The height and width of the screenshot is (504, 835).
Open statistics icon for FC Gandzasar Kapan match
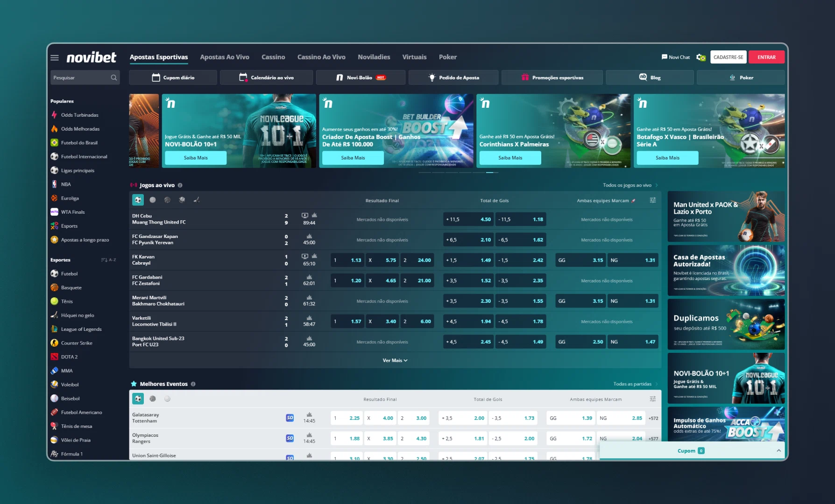click(309, 236)
